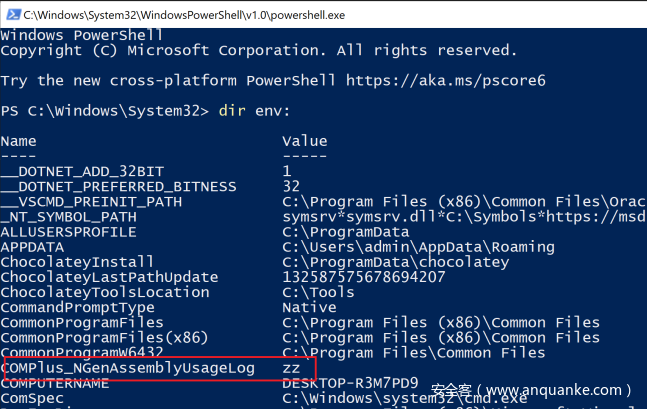Click the 'zz' value in red box

pos(291,368)
